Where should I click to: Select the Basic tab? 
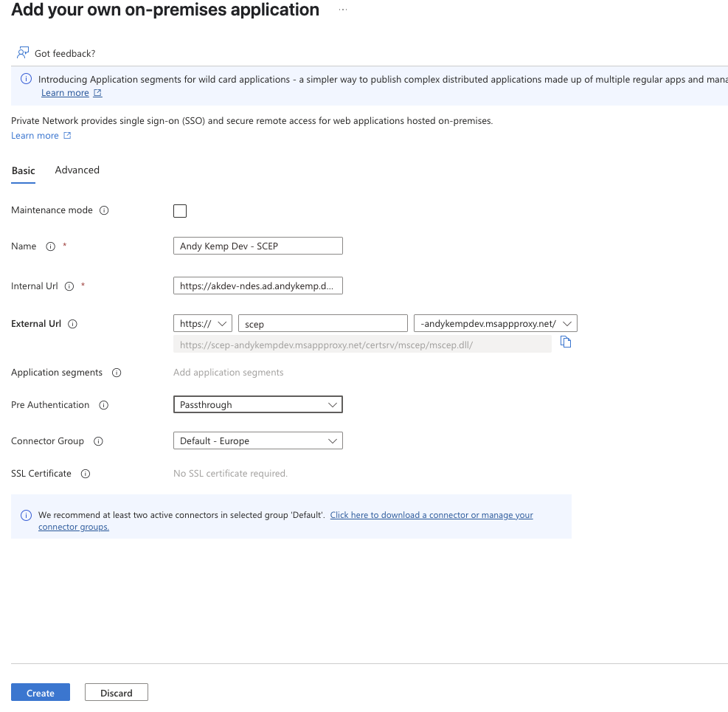pos(23,170)
